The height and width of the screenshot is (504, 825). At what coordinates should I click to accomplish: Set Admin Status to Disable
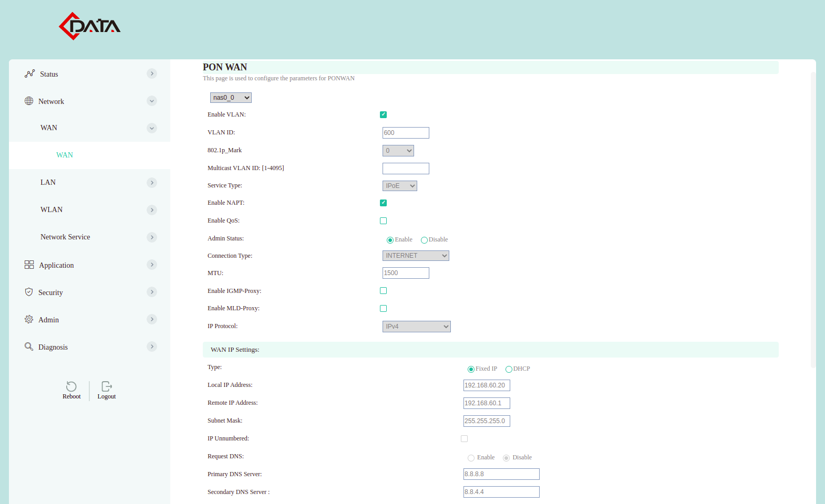(424, 240)
